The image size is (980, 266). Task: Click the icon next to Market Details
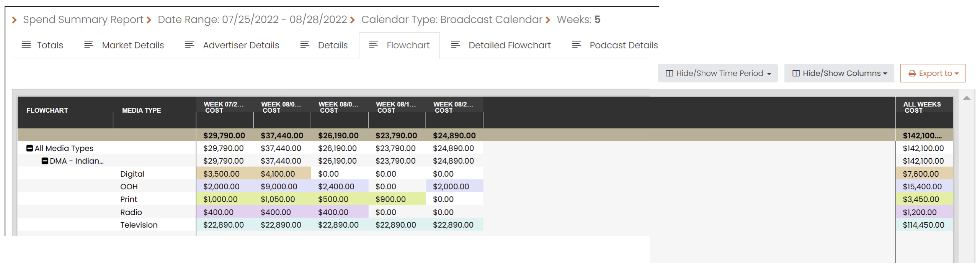coord(88,45)
